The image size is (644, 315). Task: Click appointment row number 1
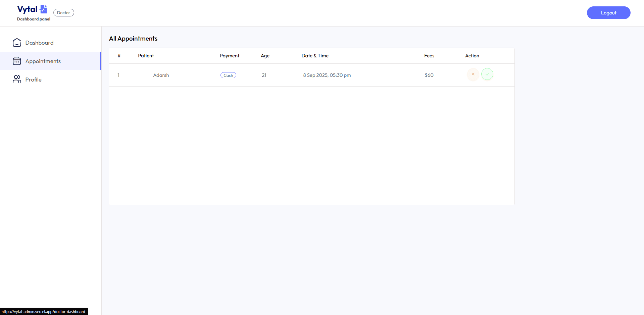(x=118, y=75)
